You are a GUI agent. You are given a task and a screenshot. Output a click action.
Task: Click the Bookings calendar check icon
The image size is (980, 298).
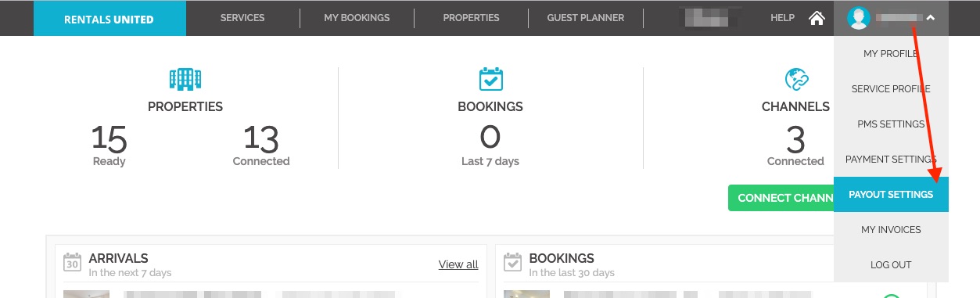tap(490, 78)
